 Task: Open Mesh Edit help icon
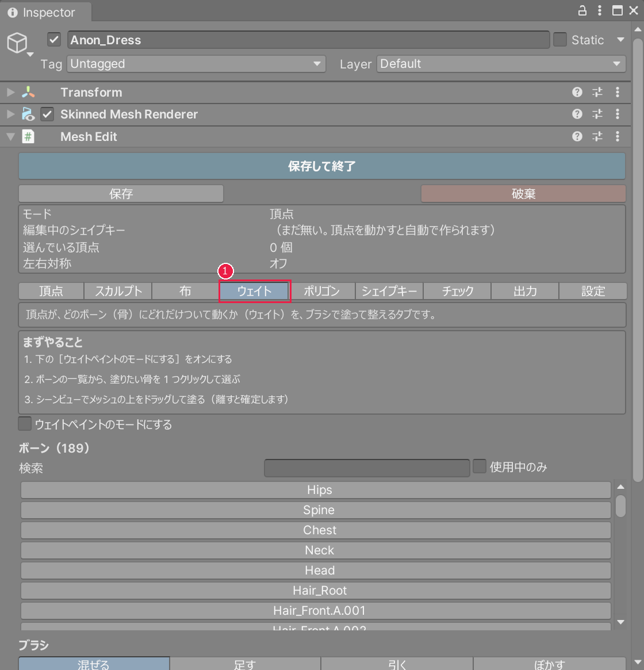[x=577, y=136]
